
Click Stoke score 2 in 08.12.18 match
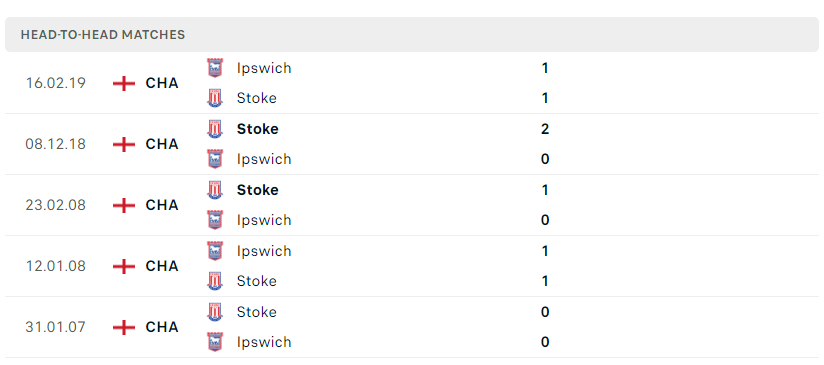click(545, 129)
